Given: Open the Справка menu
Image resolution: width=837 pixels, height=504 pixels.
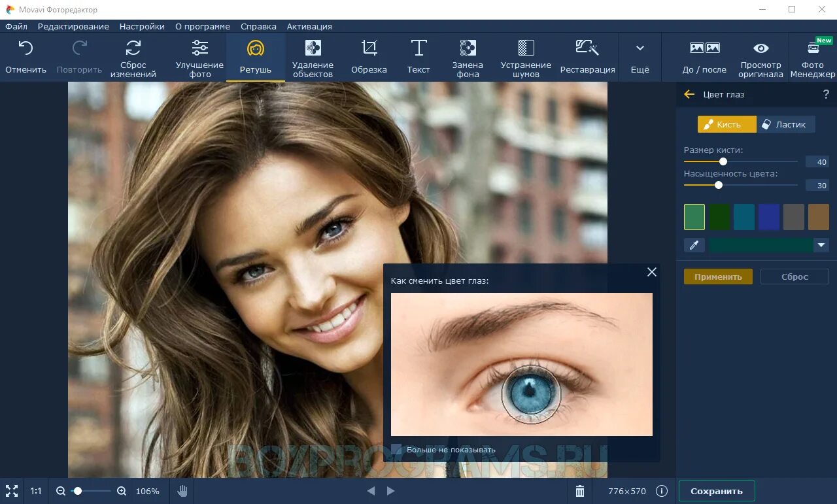Looking at the screenshot, I should (258, 27).
